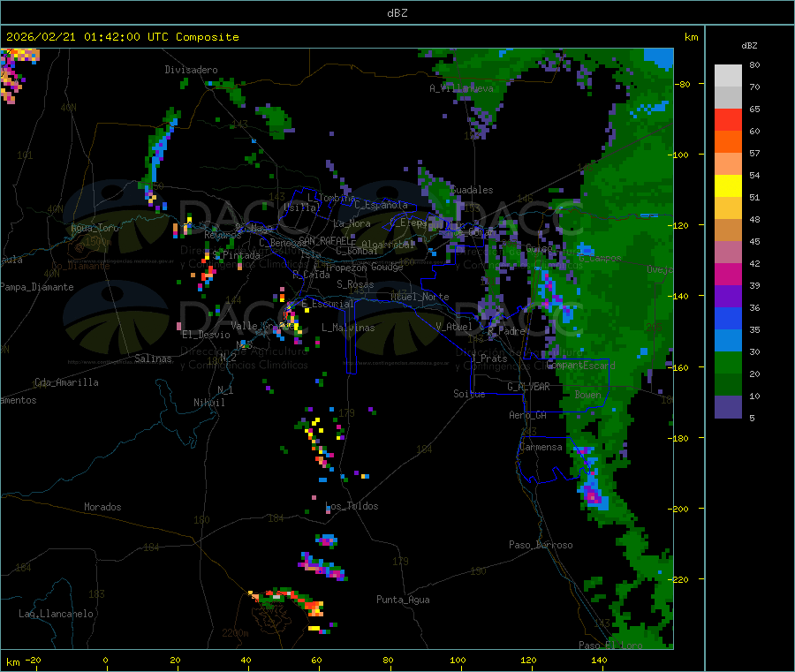Click the Divisadero map label

(191, 70)
